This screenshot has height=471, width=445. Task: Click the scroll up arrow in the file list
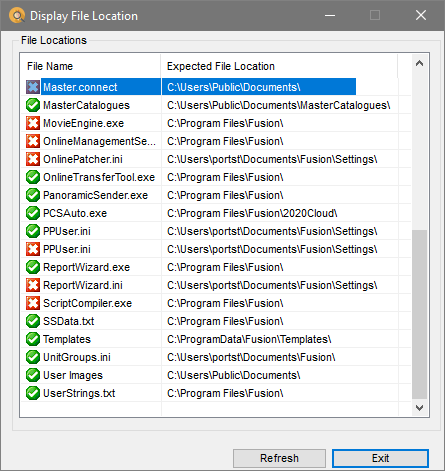click(x=419, y=63)
